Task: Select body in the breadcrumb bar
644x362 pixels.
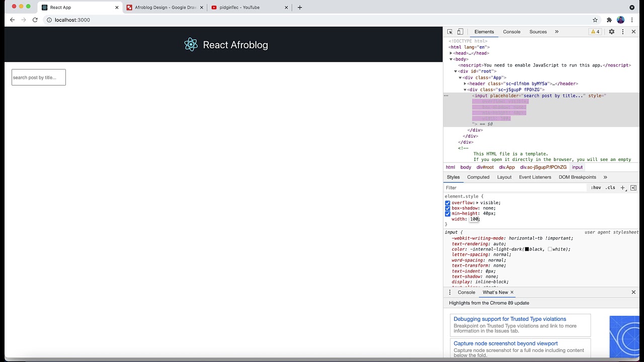Action: pyautogui.click(x=466, y=167)
